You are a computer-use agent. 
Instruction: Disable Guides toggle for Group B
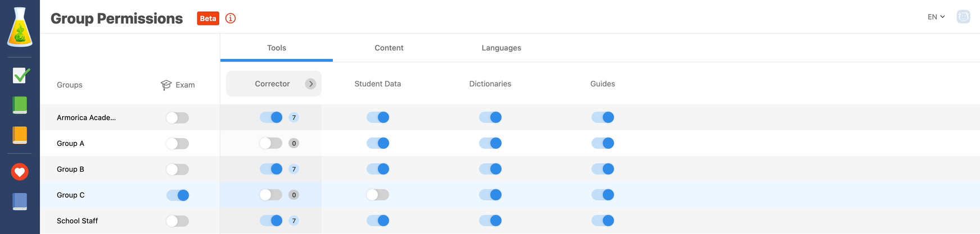(x=603, y=169)
